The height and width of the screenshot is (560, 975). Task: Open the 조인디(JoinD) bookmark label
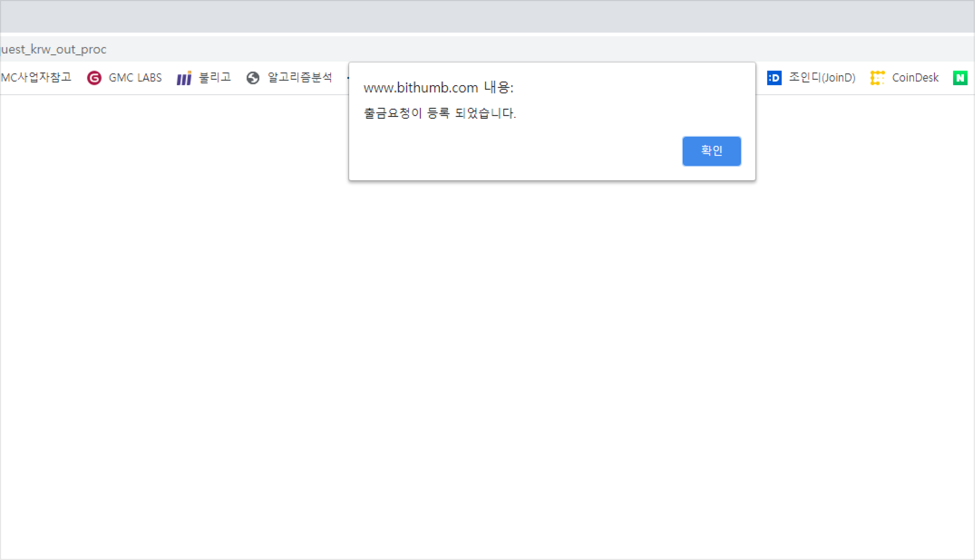coord(822,78)
